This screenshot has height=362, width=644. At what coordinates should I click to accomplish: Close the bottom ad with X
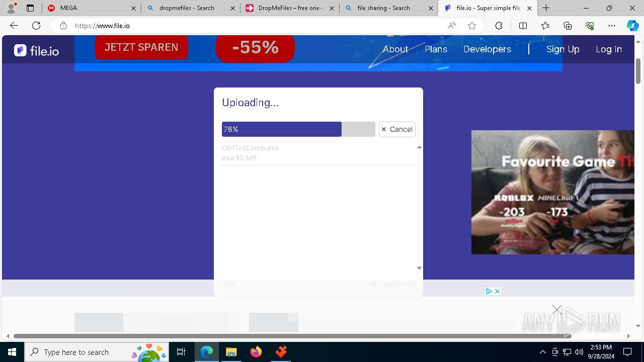coord(497,291)
